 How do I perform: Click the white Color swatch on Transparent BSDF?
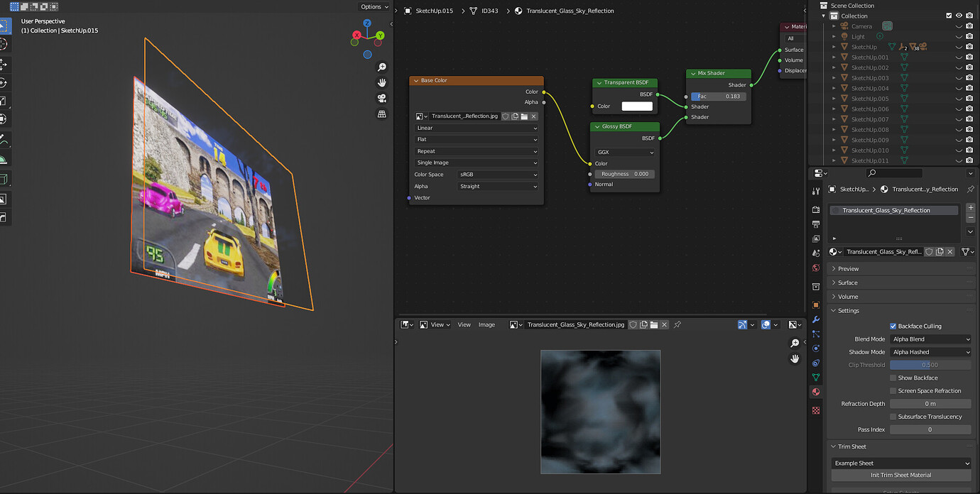636,106
